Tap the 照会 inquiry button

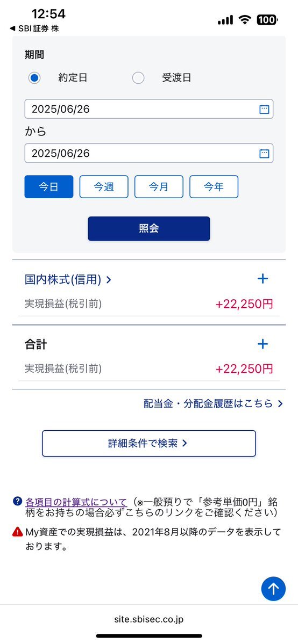(149, 229)
